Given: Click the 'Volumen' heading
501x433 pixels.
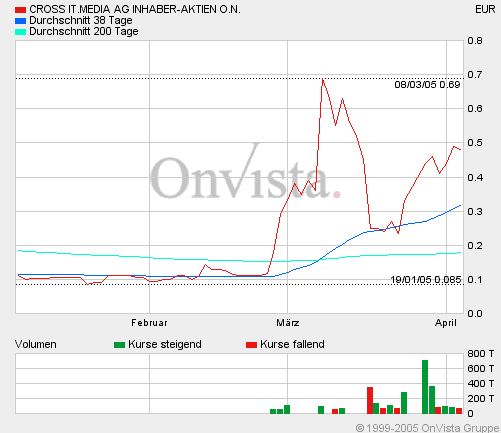Looking at the screenshot, I should [36, 344].
